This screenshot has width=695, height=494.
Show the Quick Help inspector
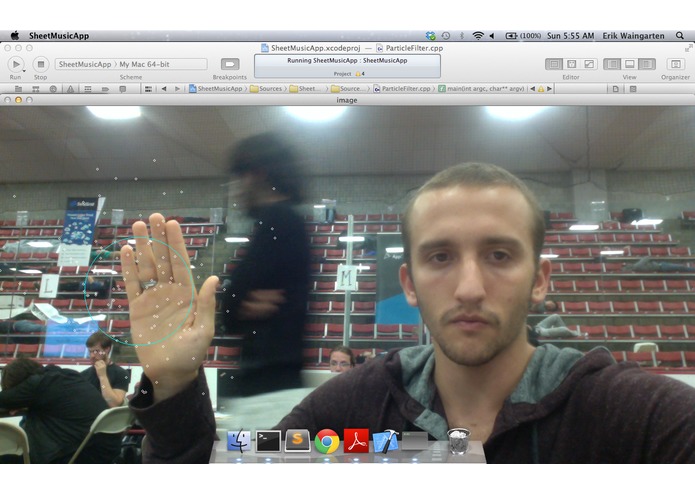633,89
